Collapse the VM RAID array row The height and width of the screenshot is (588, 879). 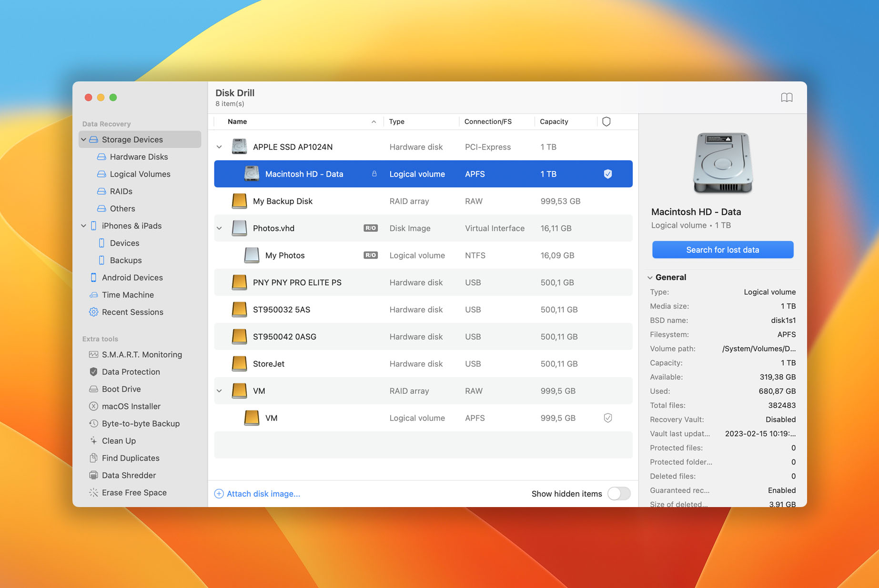click(x=219, y=391)
